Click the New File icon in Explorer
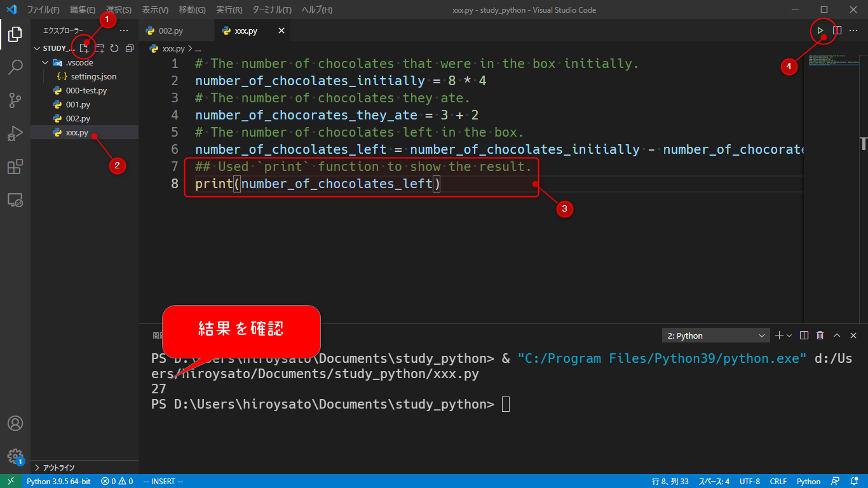This screenshot has height=488, width=868. (x=84, y=47)
